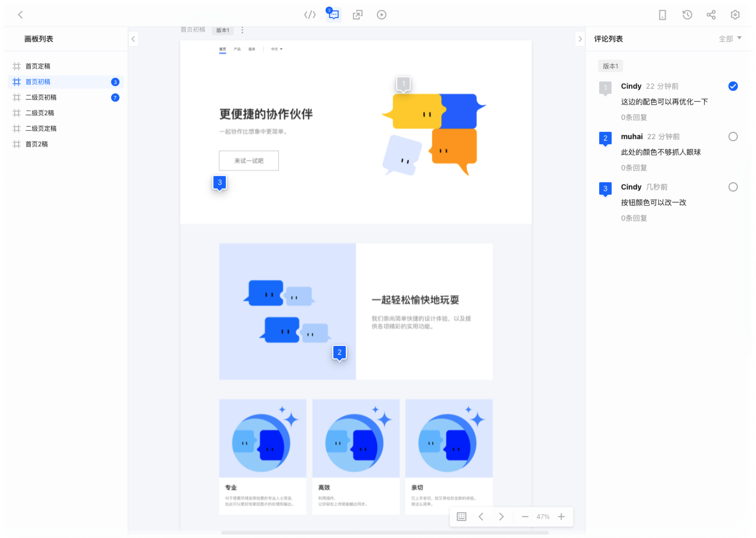756x538 pixels.
Task: Collapse the comment list panel arrow
Action: [x=580, y=39]
